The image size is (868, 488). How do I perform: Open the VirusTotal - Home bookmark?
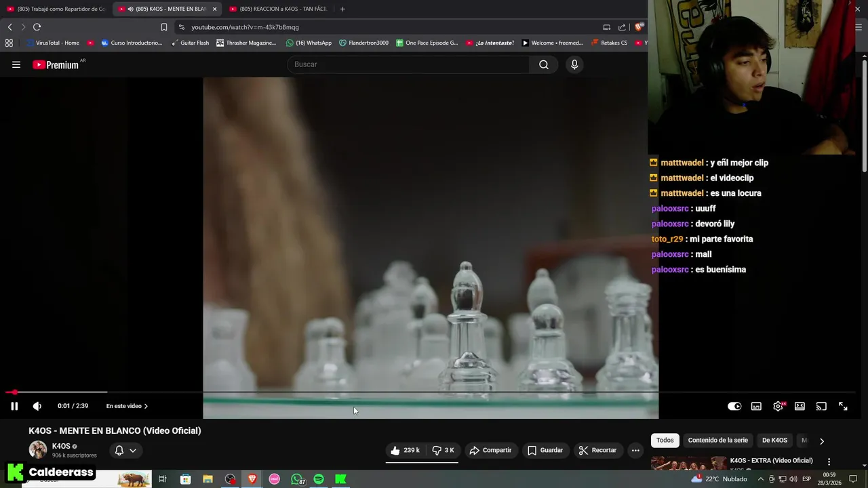tap(52, 43)
